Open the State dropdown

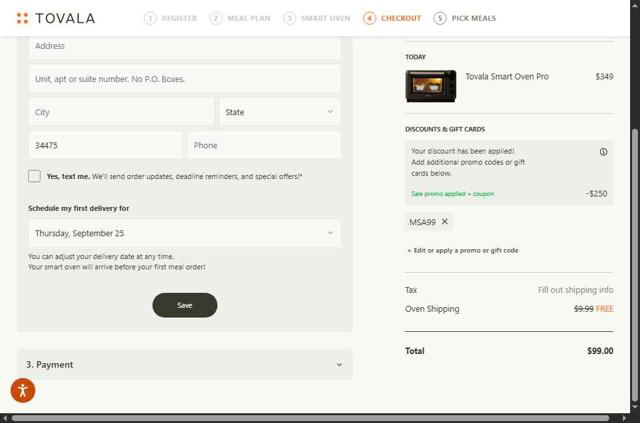coord(280,112)
